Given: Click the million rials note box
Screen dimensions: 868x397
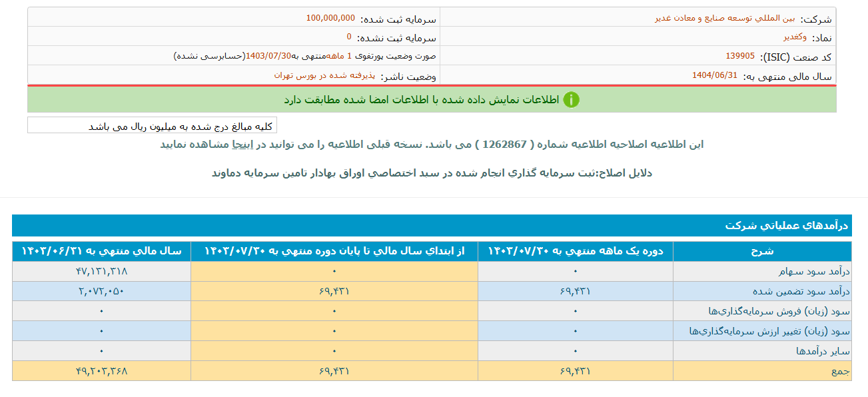Looking at the screenshot, I should (153, 125).
